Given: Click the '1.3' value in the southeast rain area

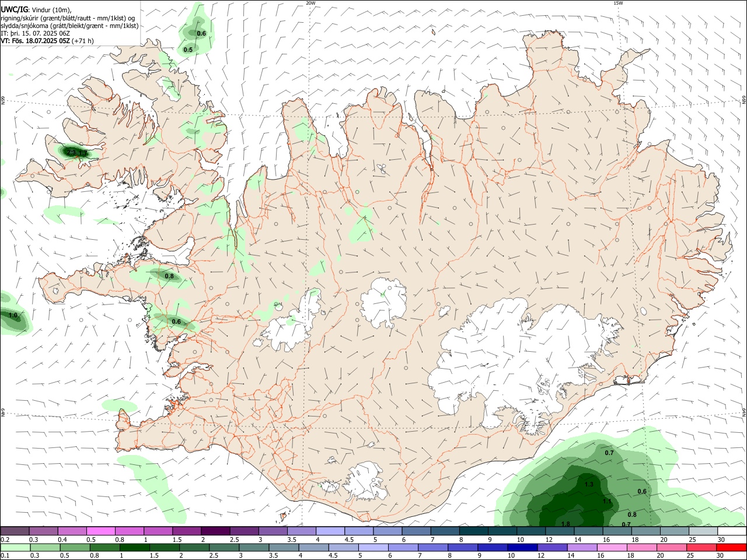Looking at the screenshot, I should pos(589,485).
